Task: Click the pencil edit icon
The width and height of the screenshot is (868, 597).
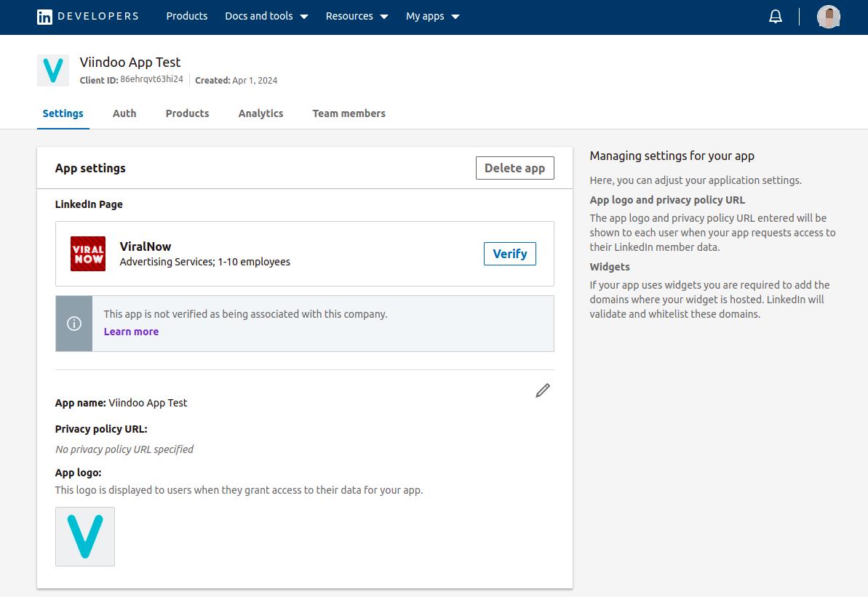Action: (x=543, y=390)
